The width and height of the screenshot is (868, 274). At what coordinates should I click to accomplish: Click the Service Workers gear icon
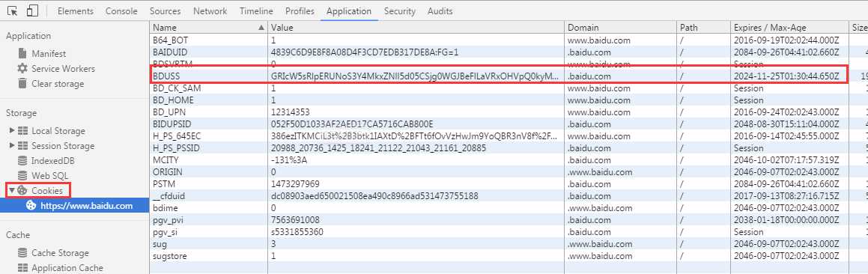(x=22, y=69)
